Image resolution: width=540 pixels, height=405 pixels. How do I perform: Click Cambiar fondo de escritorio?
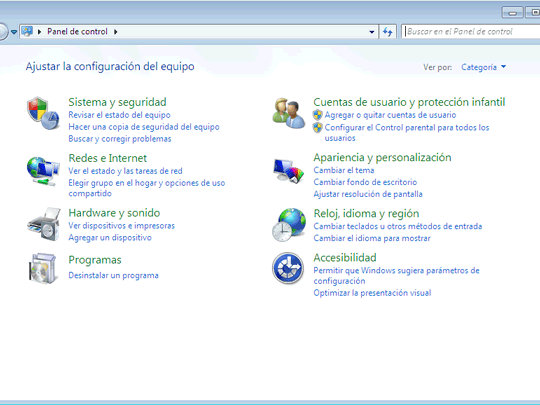click(x=365, y=182)
